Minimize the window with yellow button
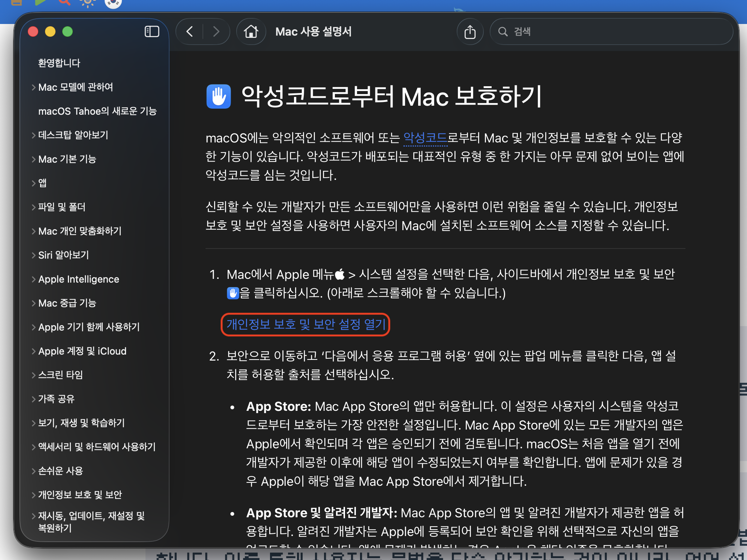This screenshot has width=747, height=560. coord(50,31)
